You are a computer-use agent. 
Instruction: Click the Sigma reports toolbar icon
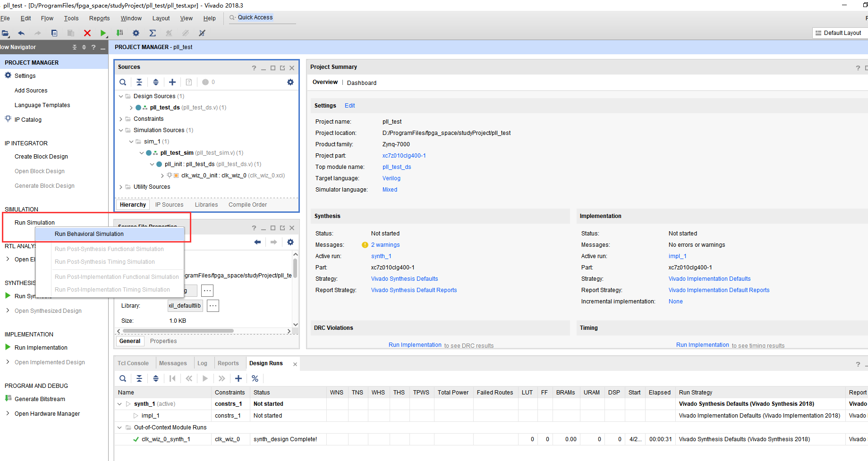point(153,33)
